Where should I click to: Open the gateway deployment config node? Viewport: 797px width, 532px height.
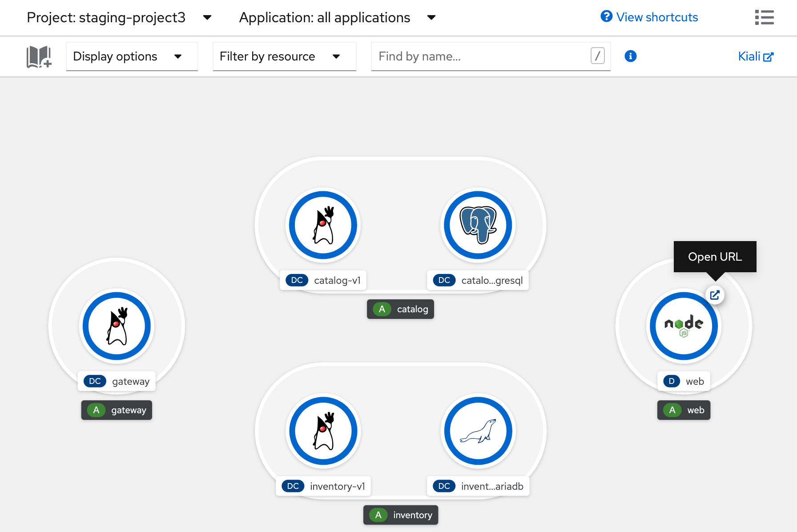(x=116, y=326)
